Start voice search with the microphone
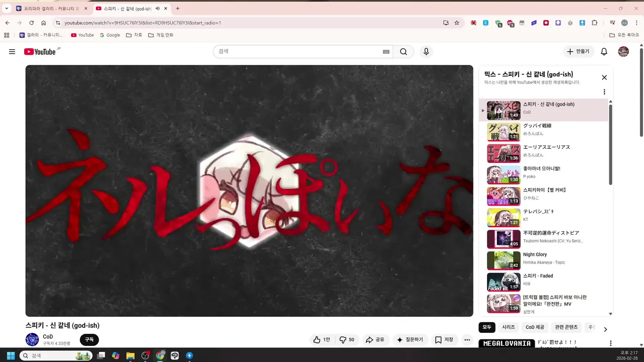Image resolution: width=644 pixels, height=362 pixels. [x=426, y=52]
